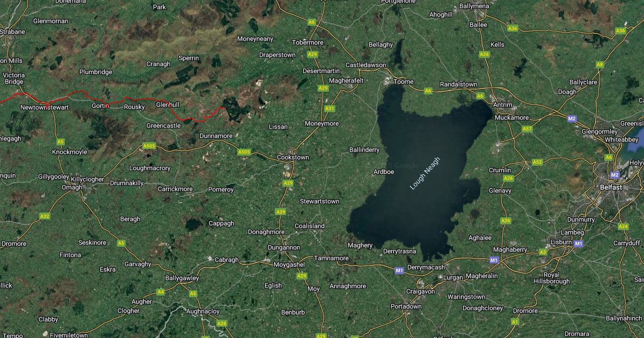Select the Omagh town label
Viewport: 644px width, 338px height.
click(72, 187)
